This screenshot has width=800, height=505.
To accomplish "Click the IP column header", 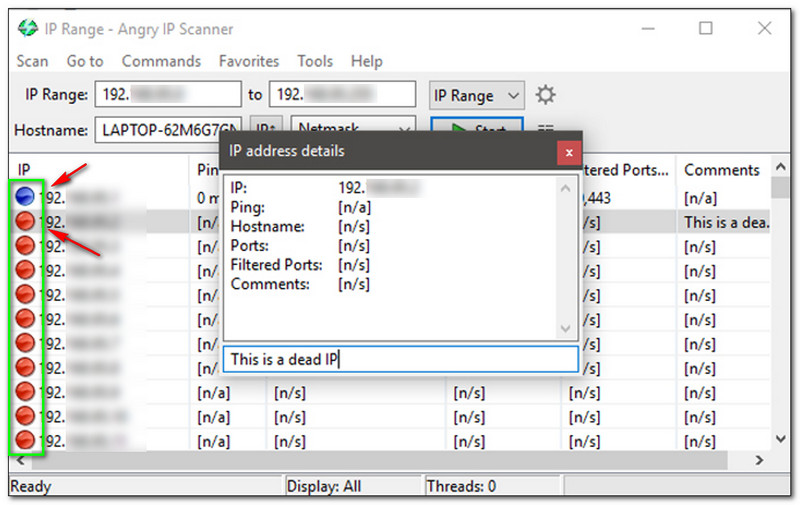I will pyautogui.click(x=25, y=170).
